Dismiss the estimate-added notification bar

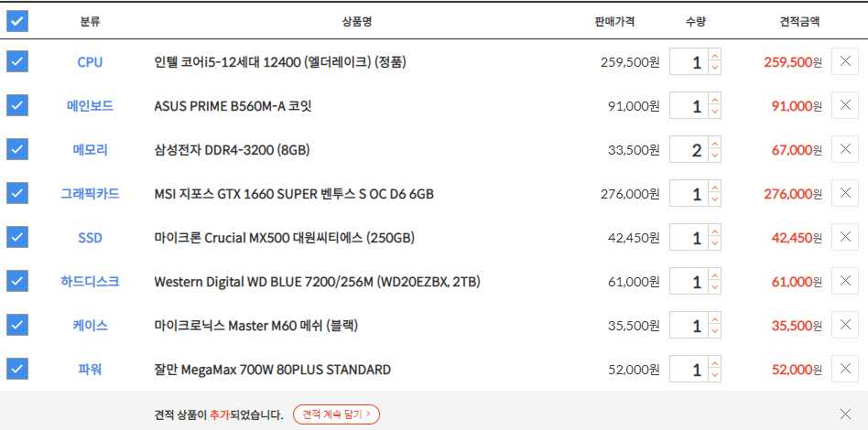[x=845, y=414]
